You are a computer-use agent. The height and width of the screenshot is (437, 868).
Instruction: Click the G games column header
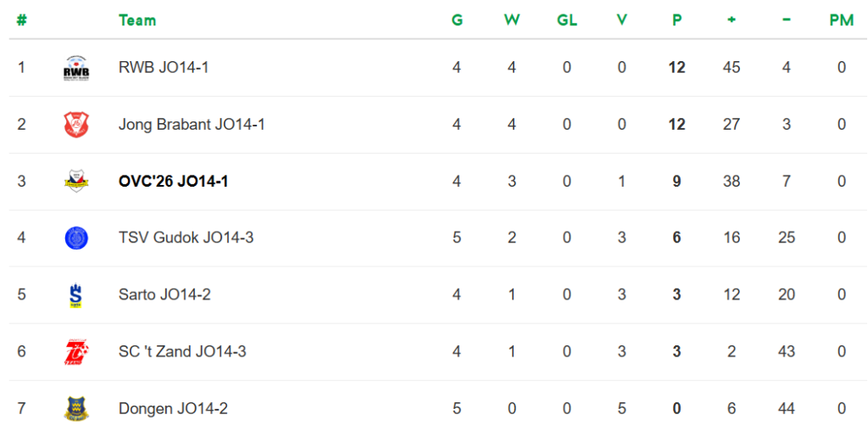(x=457, y=20)
